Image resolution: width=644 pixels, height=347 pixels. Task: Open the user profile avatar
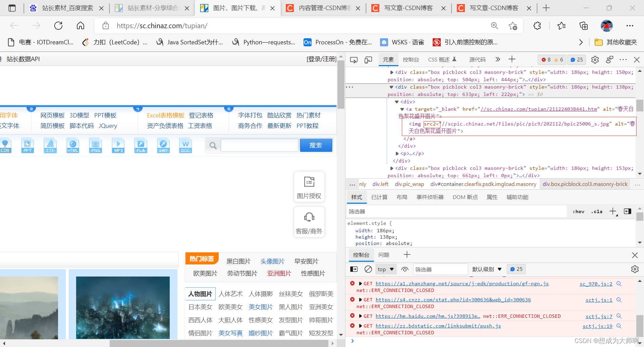pos(606,26)
